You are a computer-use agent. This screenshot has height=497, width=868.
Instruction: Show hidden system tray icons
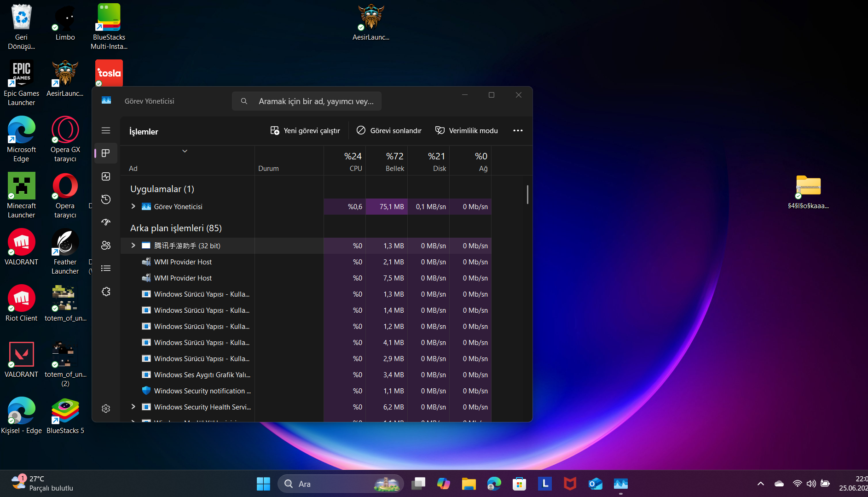(761, 484)
